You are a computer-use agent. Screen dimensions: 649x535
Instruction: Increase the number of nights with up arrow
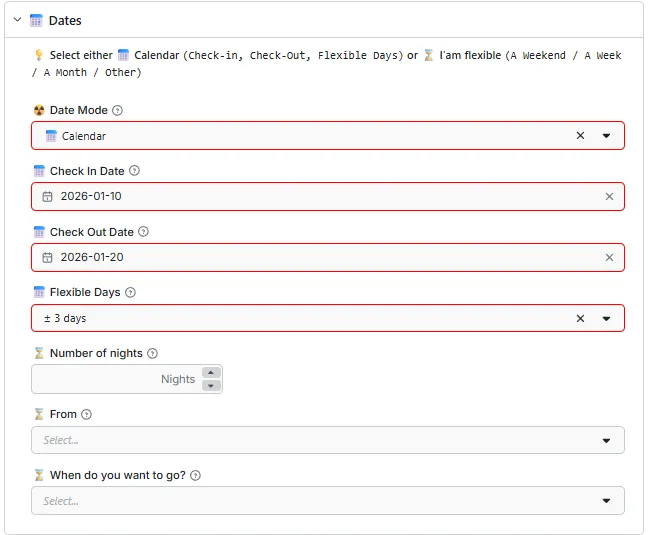[210, 373]
